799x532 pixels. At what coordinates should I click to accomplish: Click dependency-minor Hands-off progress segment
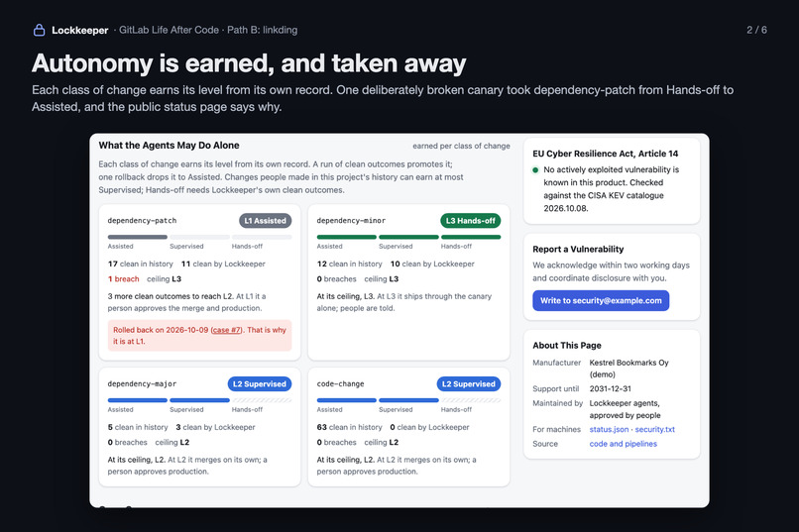471,237
